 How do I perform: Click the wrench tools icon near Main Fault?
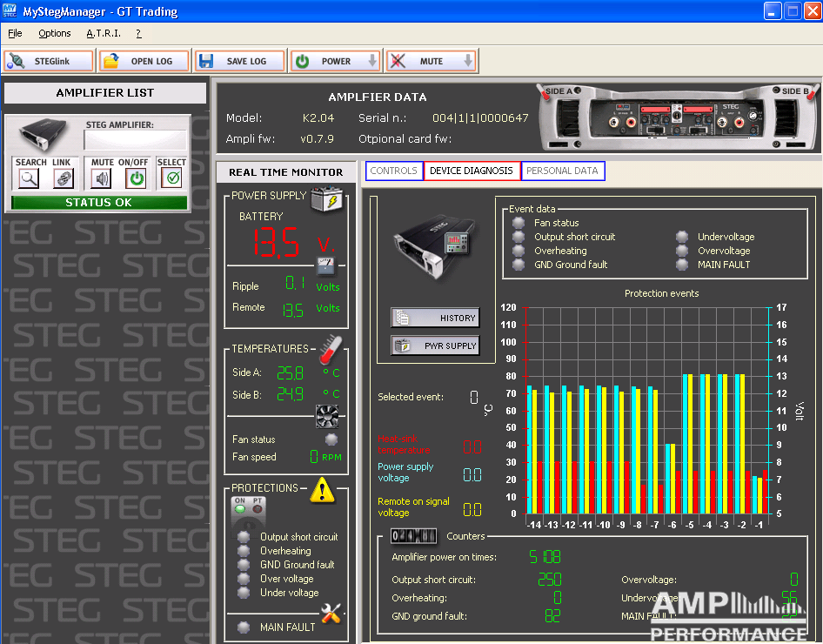coord(331,614)
